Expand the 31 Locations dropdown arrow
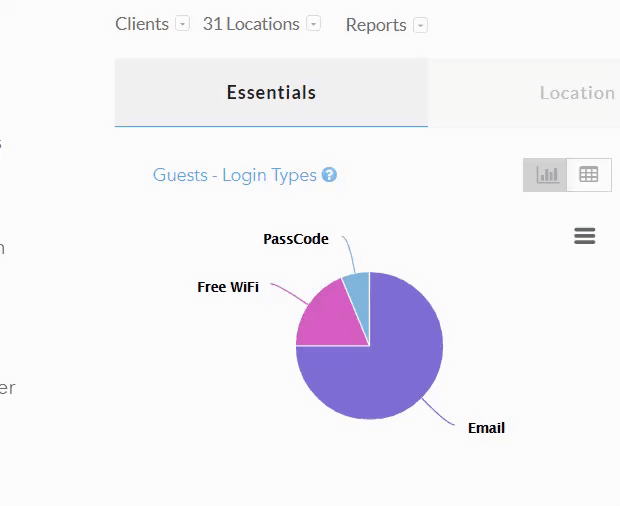Viewport: 620px width, 506px height. [314, 24]
